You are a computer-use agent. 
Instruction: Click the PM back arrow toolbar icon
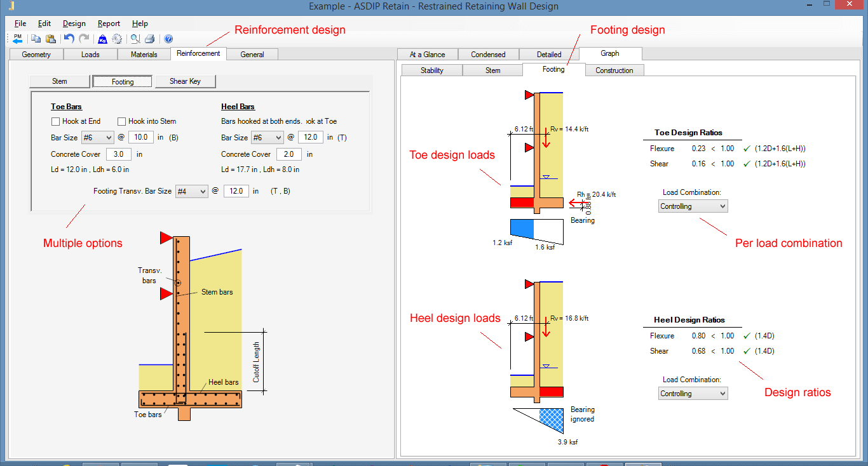(17, 39)
